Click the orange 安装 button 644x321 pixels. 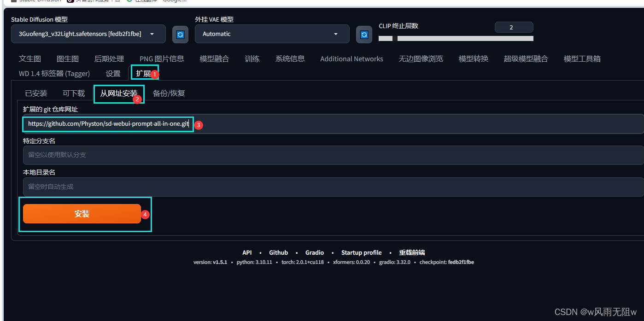82,214
